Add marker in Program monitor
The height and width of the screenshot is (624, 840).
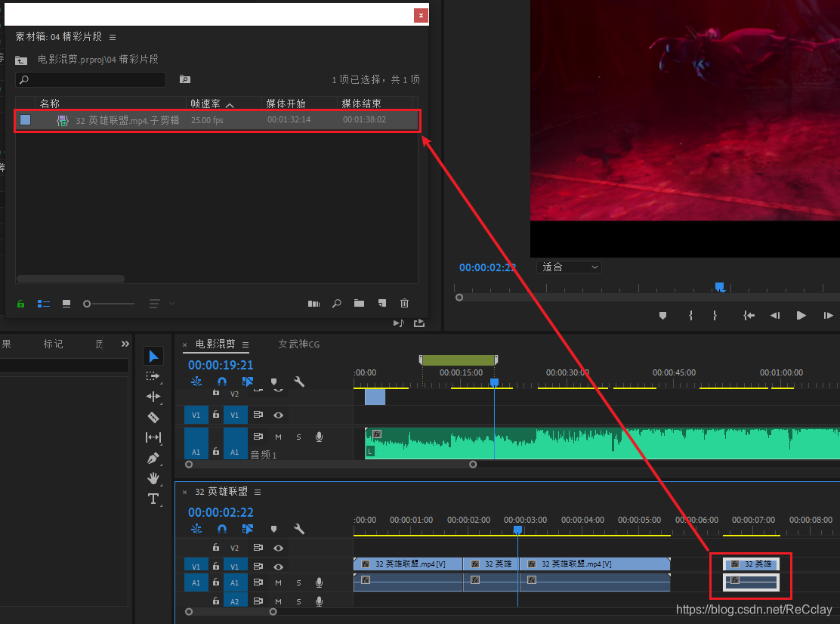point(662,316)
